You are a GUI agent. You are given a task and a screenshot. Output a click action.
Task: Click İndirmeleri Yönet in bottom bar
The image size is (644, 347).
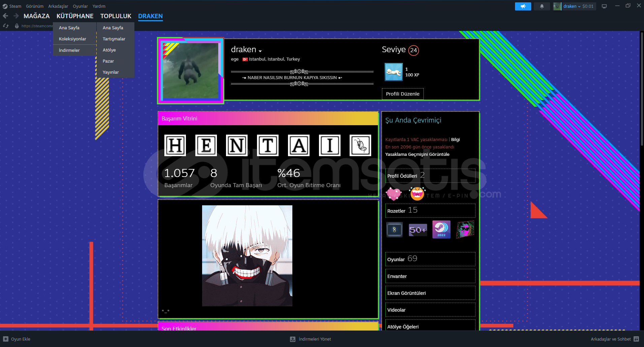click(311, 339)
